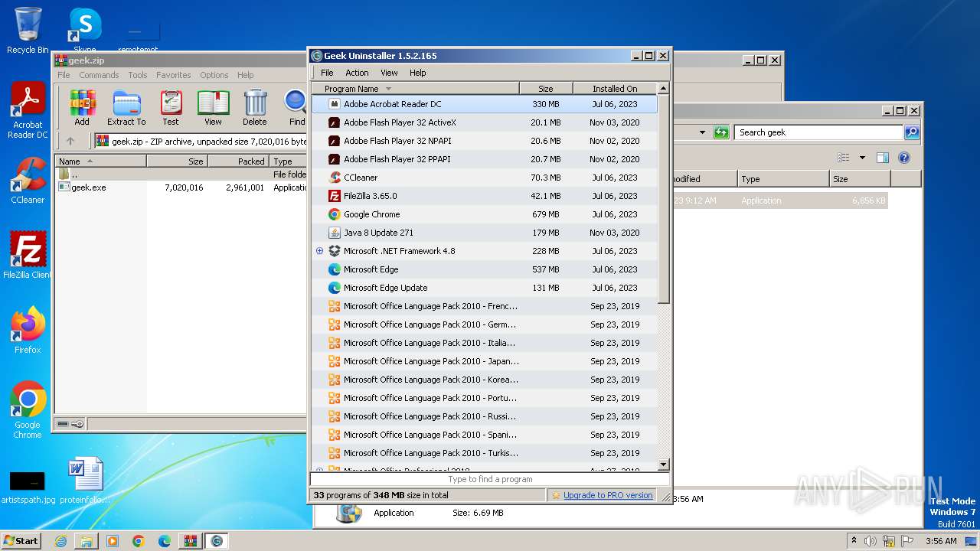Click the volume speaker tray icon
Image resolution: width=980 pixels, height=551 pixels.
click(870, 541)
